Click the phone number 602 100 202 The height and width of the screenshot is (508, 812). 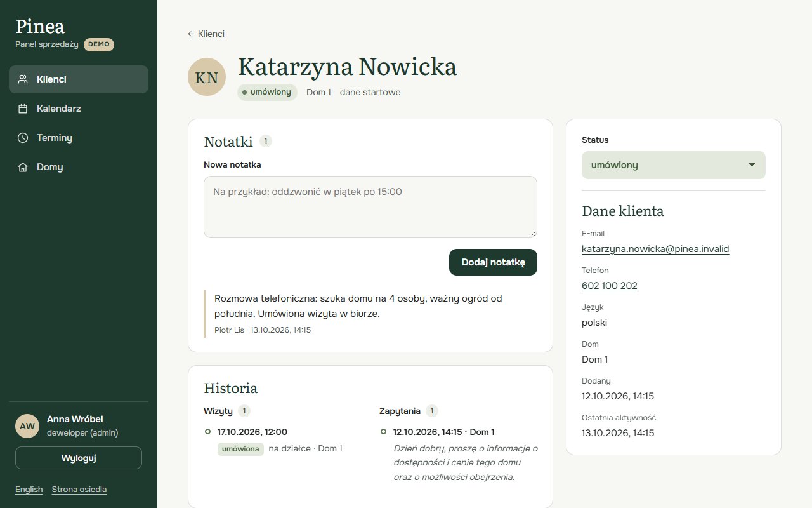tap(610, 286)
